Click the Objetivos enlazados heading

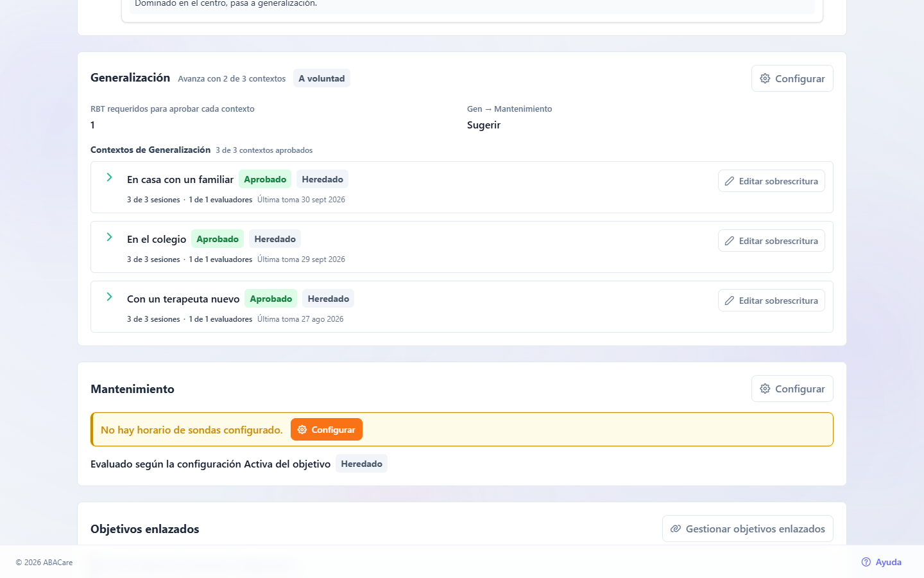tap(145, 529)
